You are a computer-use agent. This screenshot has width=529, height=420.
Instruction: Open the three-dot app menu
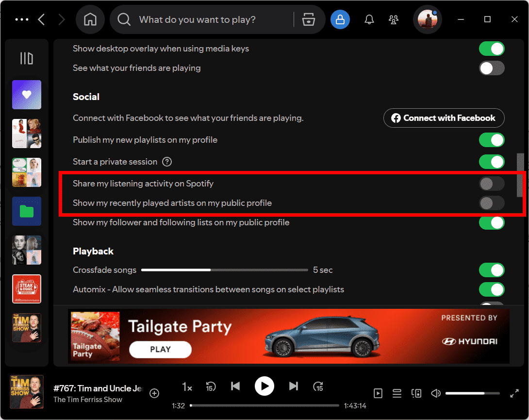(22, 19)
